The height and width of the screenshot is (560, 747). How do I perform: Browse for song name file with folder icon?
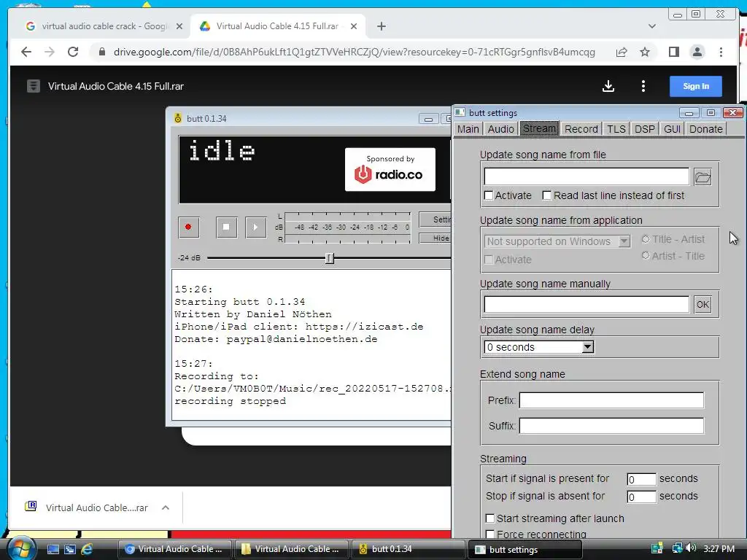click(x=703, y=177)
